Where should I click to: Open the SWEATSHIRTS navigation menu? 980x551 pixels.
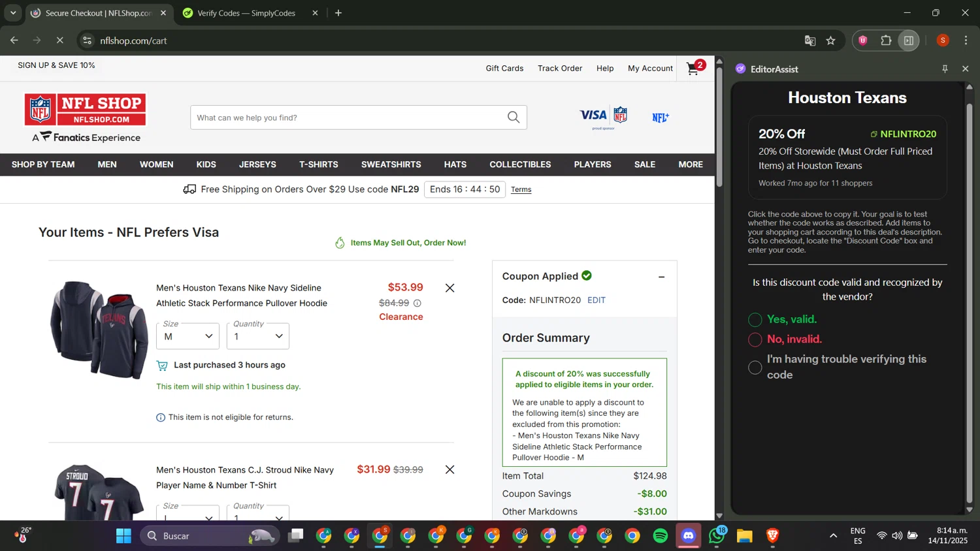(x=391, y=165)
